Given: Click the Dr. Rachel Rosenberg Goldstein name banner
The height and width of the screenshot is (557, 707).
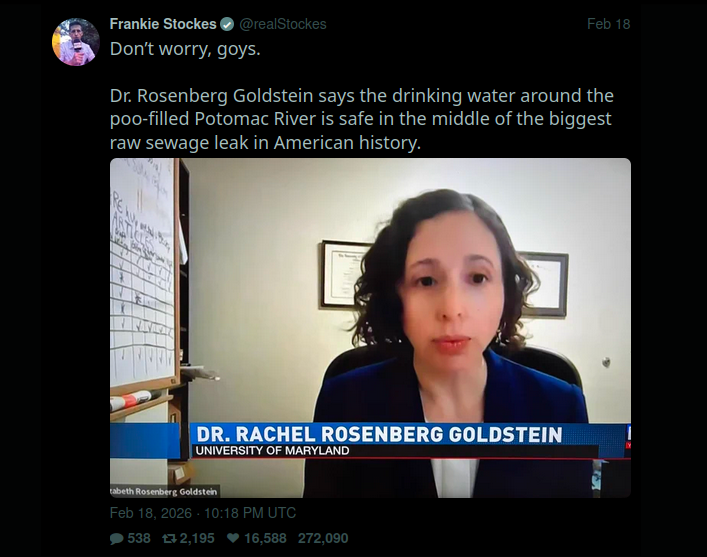Looking at the screenshot, I should coord(379,434).
